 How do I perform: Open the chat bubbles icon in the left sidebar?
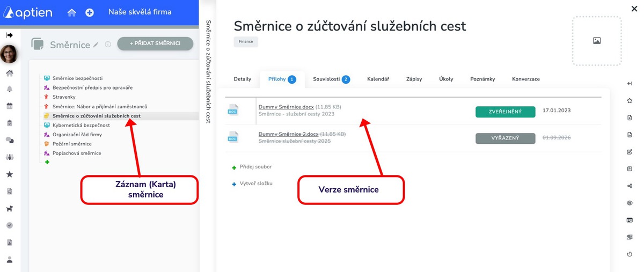coord(9,140)
